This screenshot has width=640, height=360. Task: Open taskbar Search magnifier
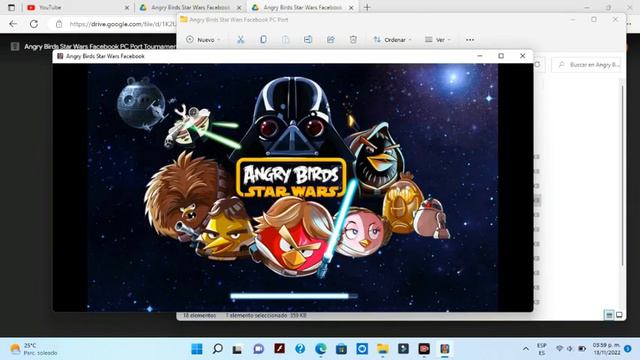(218, 349)
